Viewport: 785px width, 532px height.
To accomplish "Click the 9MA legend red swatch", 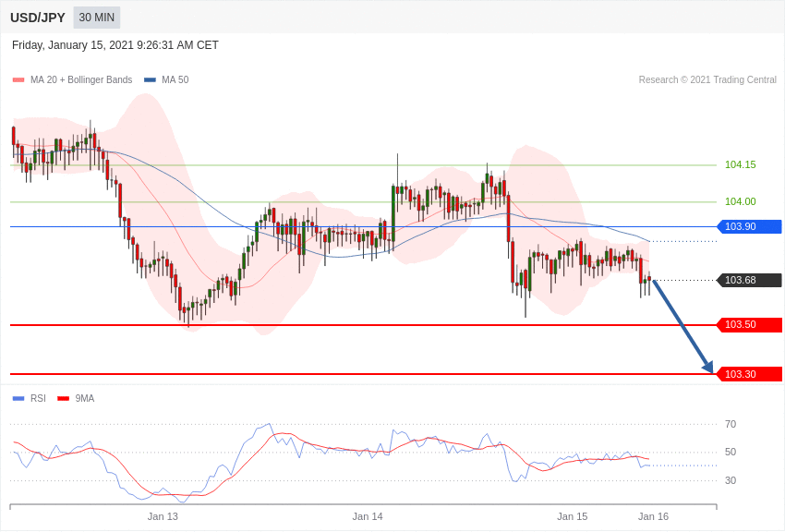I will pyautogui.click(x=63, y=398).
